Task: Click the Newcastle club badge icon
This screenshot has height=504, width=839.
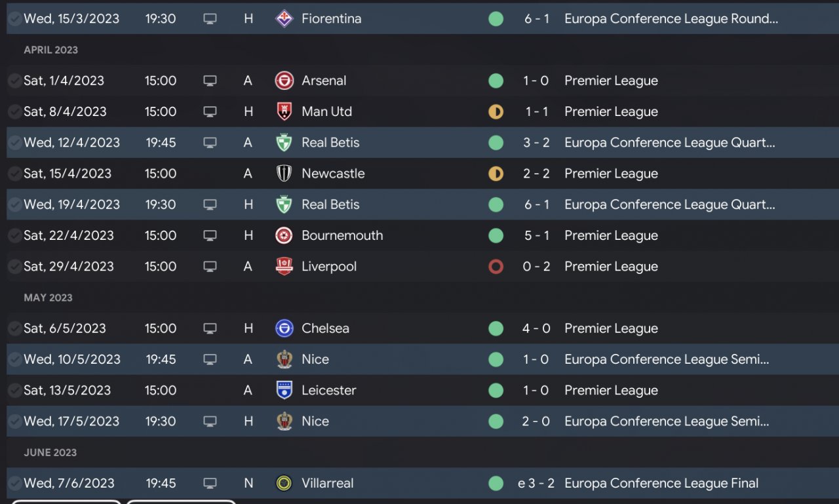Action: click(x=284, y=174)
